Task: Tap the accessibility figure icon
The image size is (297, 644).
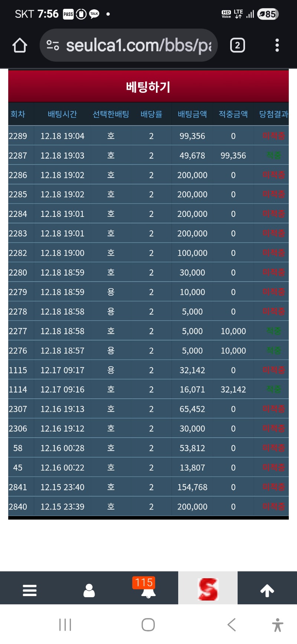Action: pyautogui.click(x=277, y=625)
